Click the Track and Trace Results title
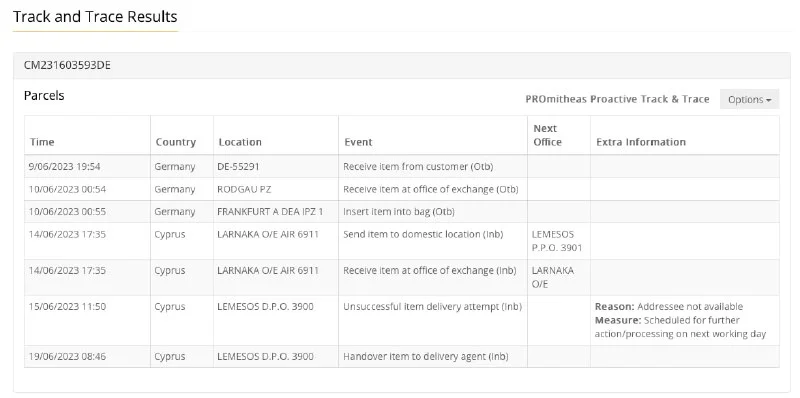Screen dimensions: 800x398 (95, 17)
